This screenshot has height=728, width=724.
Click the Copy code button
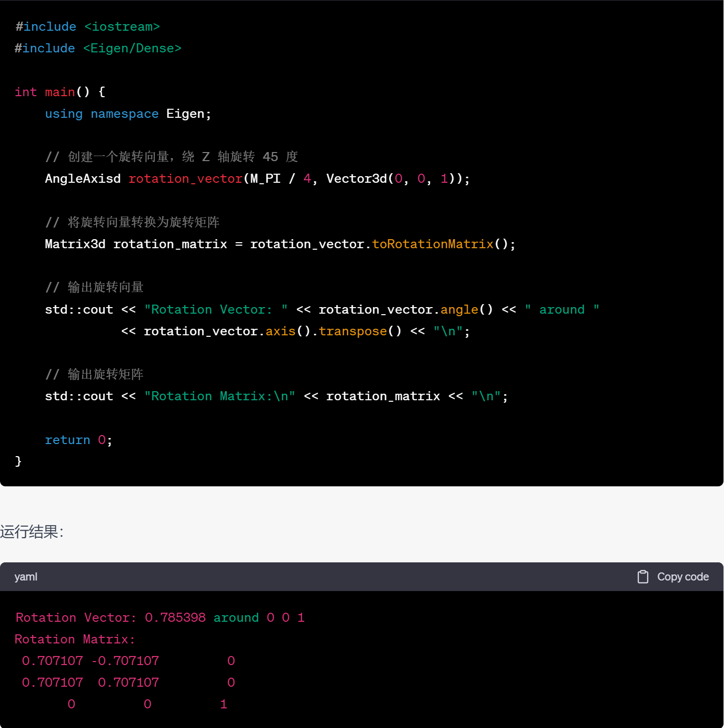click(x=673, y=577)
